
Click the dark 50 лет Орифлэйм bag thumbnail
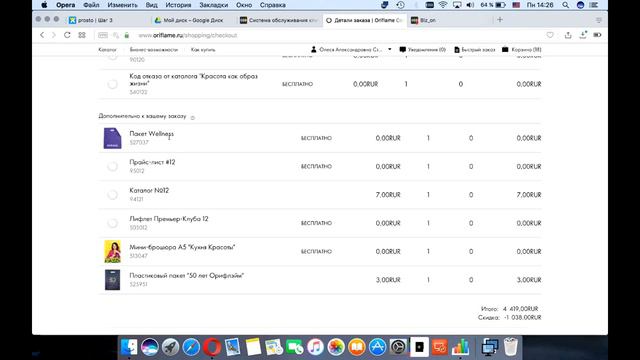tap(113, 280)
